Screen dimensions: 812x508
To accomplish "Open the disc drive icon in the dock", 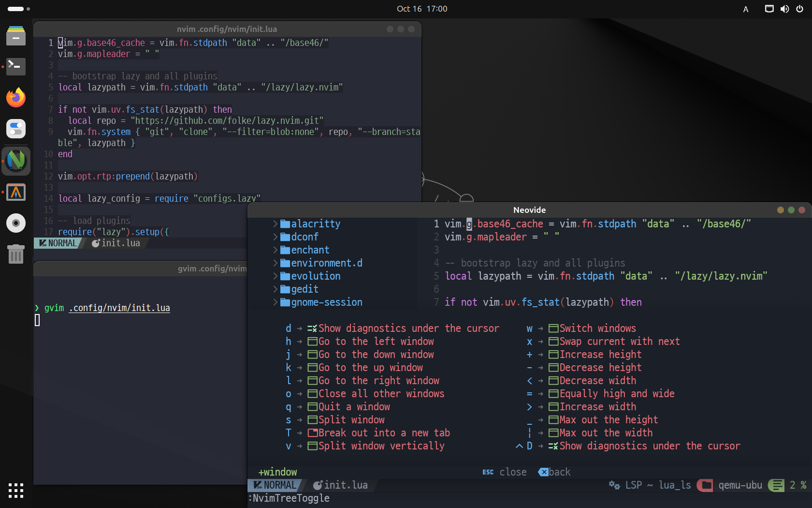I will tap(16, 223).
